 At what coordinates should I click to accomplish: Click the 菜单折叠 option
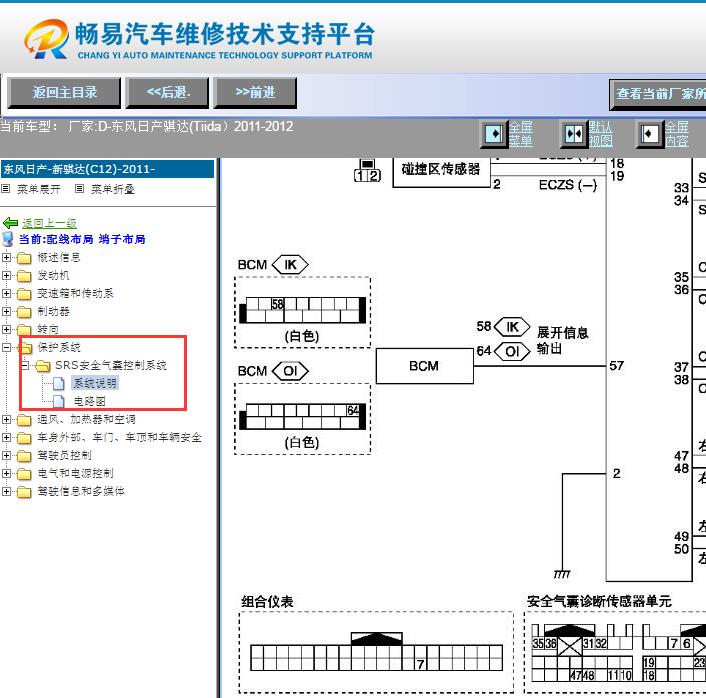113,189
